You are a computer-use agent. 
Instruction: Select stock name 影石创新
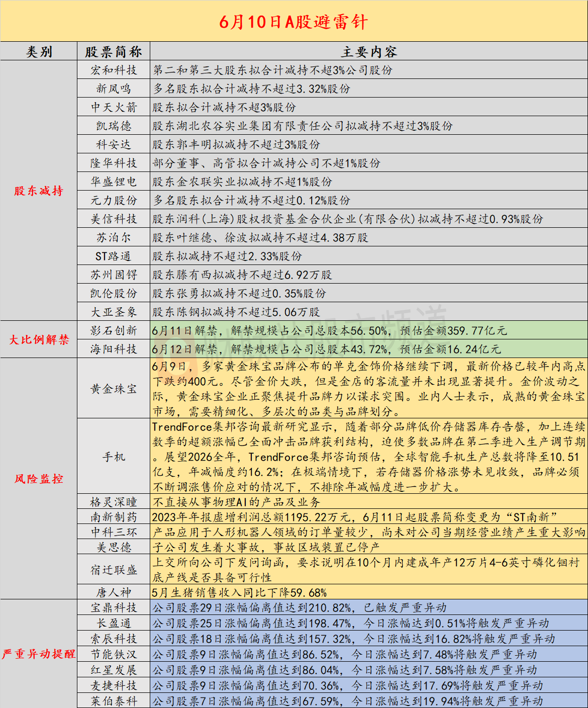click(x=114, y=331)
